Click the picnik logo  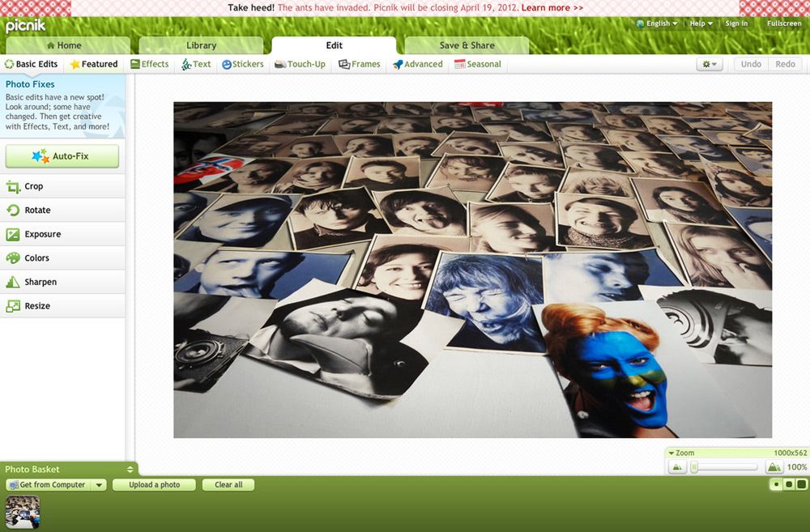[25, 26]
